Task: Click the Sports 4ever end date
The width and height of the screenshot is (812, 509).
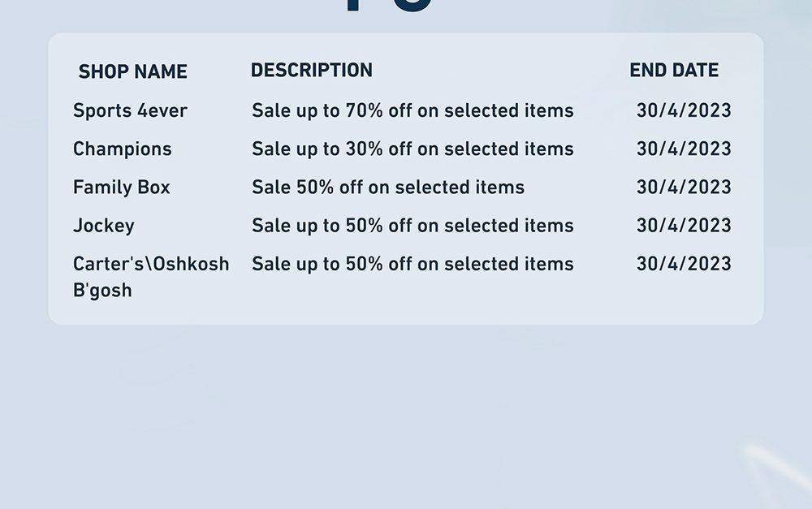Action: (x=684, y=110)
